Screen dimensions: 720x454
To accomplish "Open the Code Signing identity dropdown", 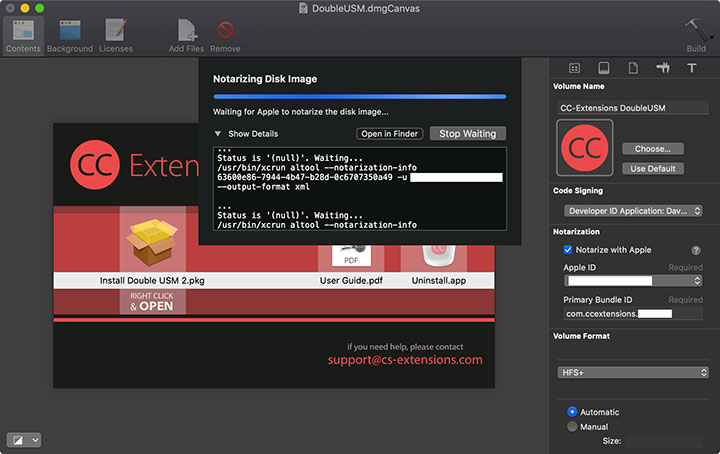I will pos(633,211).
